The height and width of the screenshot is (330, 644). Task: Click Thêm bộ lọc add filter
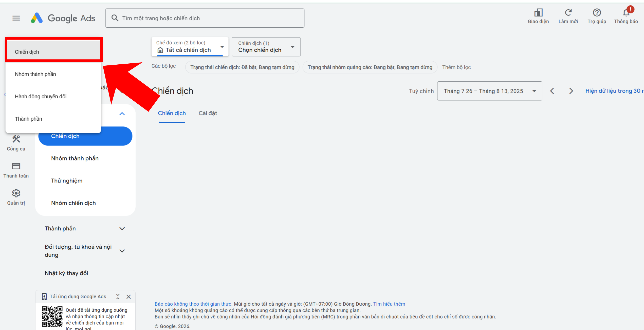pyautogui.click(x=456, y=67)
